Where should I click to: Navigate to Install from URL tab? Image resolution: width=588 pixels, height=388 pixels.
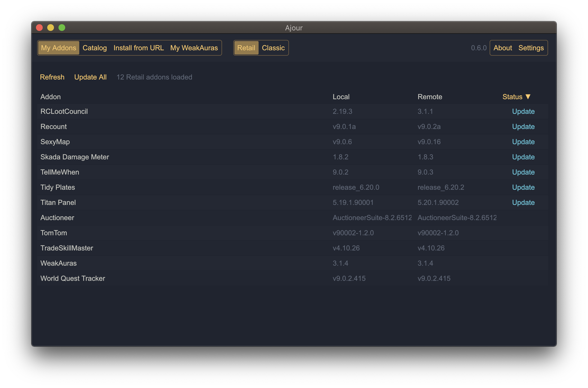[x=139, y=48]
